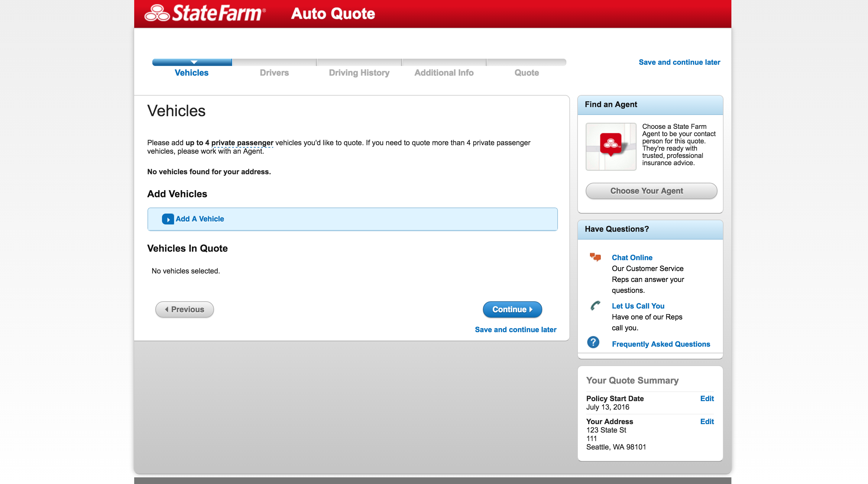
Task: Open the Additional Info step
Action: click(x=444, y=73)
